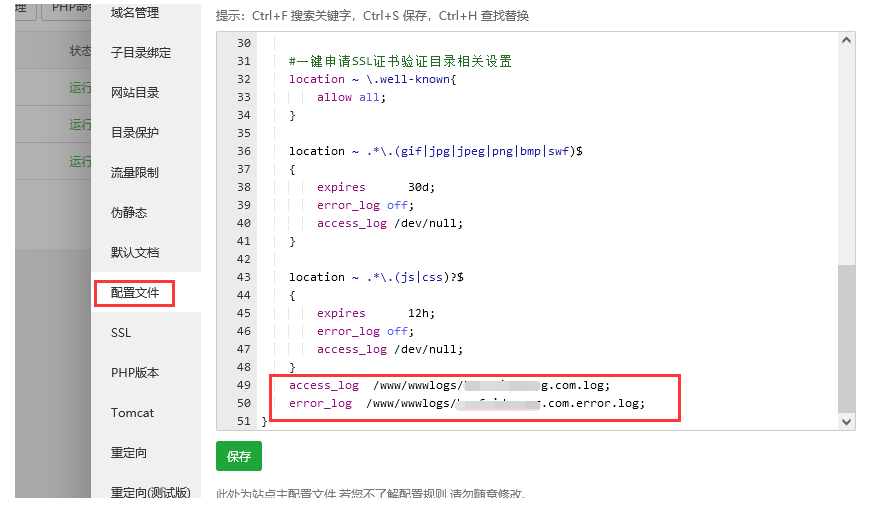Select PHP版本 in sidebar
877x508 pixels.
[135, 373]
